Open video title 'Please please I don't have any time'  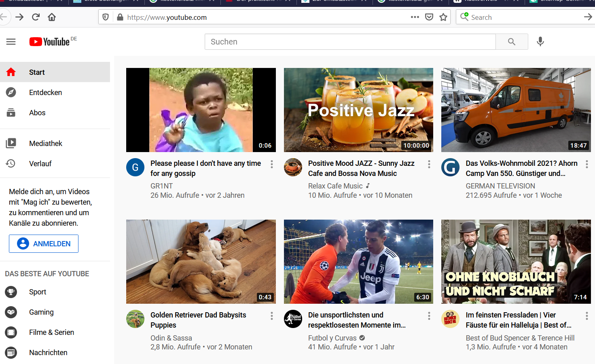205,168
